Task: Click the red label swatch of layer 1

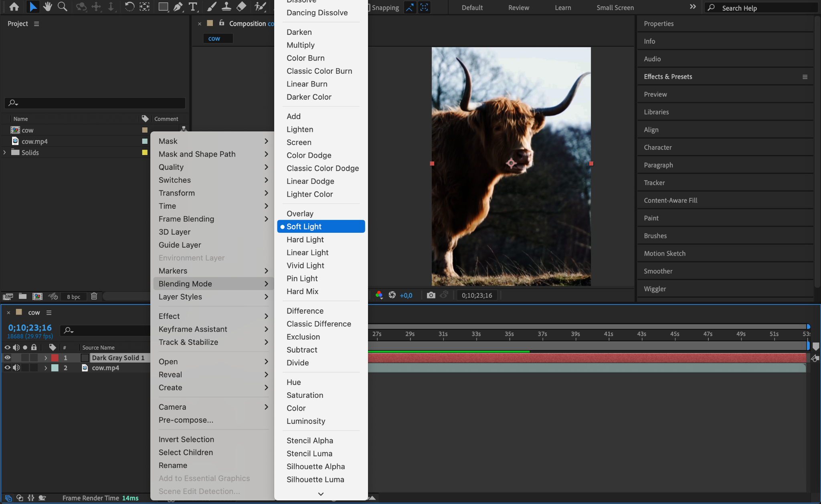Action: click(55, 358)
